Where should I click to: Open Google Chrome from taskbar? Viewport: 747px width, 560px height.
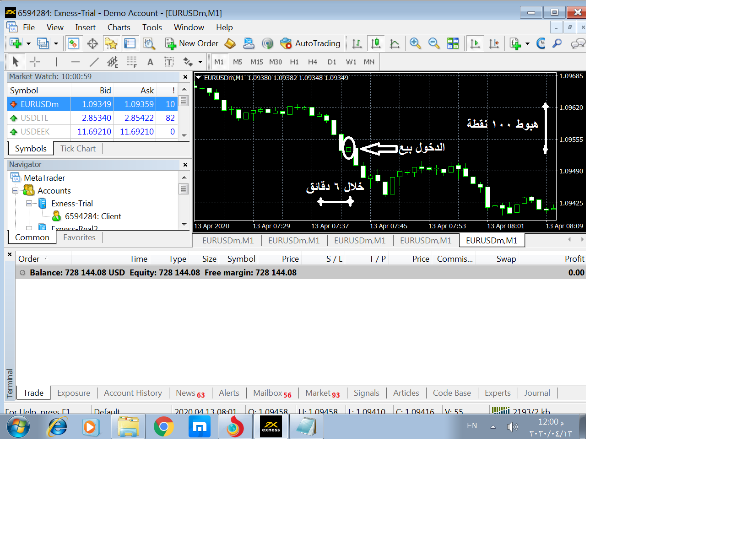(164, 427)
